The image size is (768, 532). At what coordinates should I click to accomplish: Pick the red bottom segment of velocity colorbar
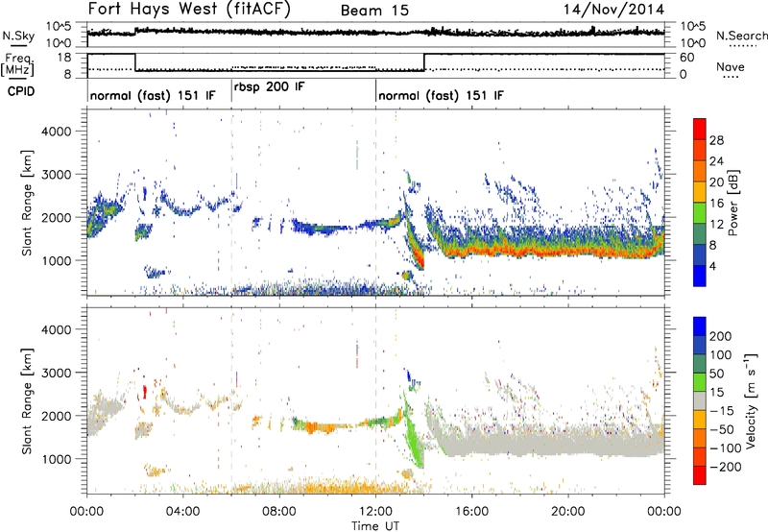pyautogui.click(x=700, y=475)
